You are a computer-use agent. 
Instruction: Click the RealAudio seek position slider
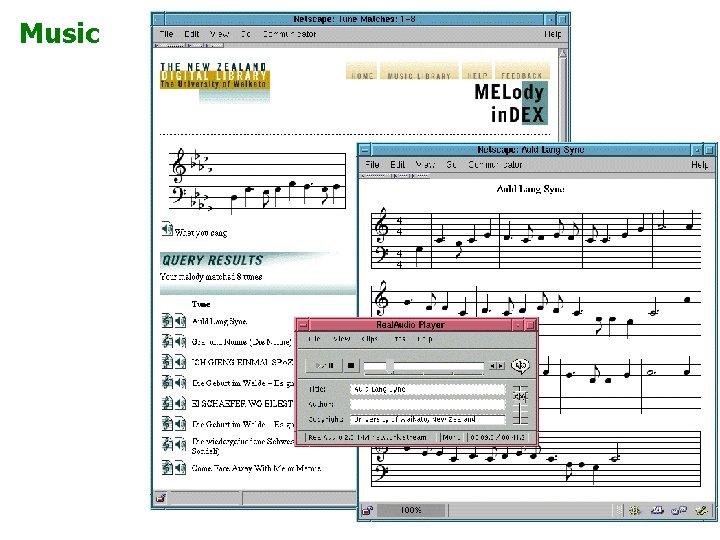390,366
